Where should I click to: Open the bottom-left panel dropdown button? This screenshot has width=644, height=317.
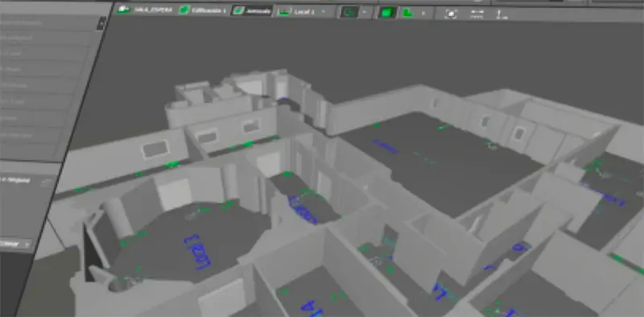tap(15, 244)
